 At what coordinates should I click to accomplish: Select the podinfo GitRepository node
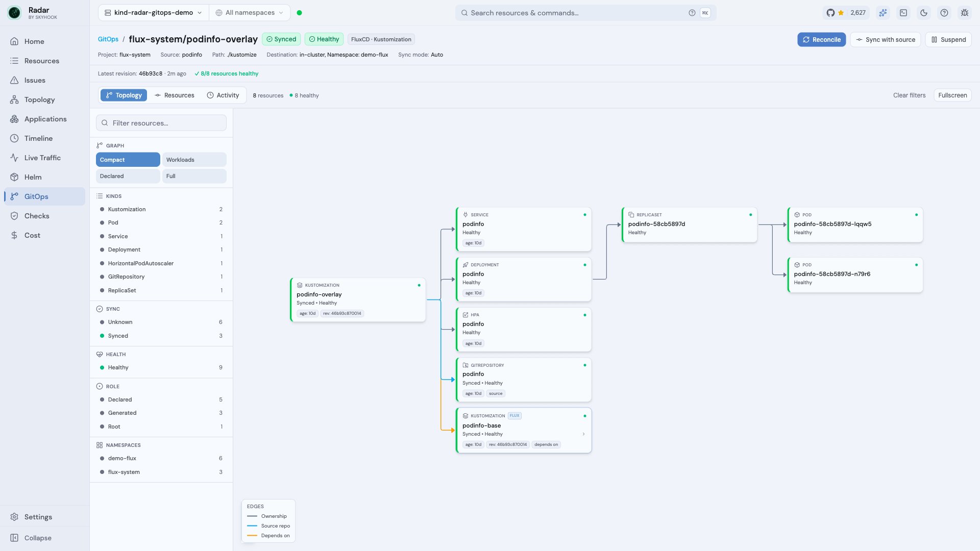point(524,380)
